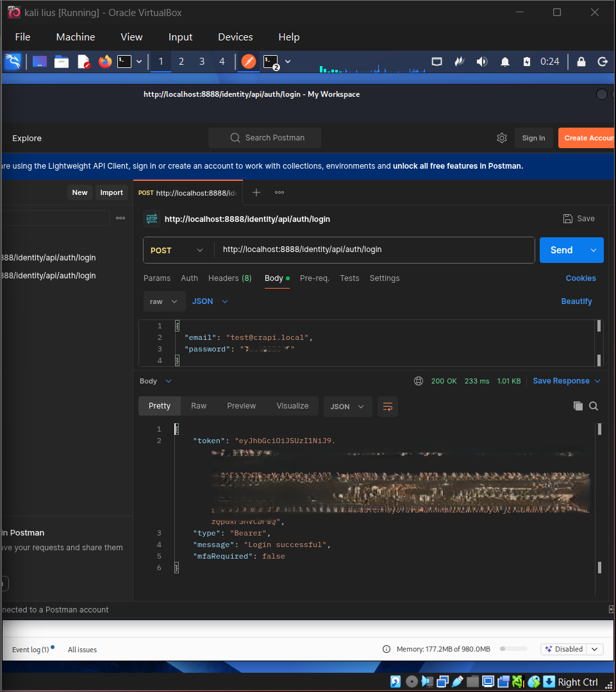Switch to the Params tab

point(157,278)
